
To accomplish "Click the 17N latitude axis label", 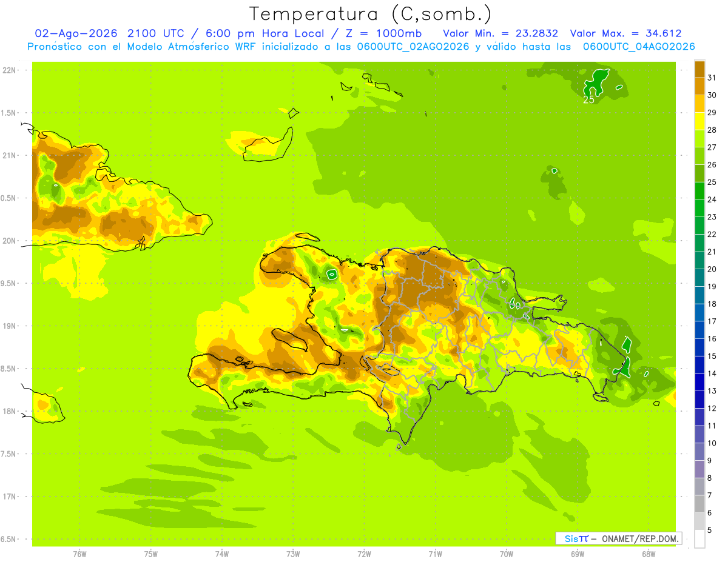I will pyautogui.click(x=9, y=497).
